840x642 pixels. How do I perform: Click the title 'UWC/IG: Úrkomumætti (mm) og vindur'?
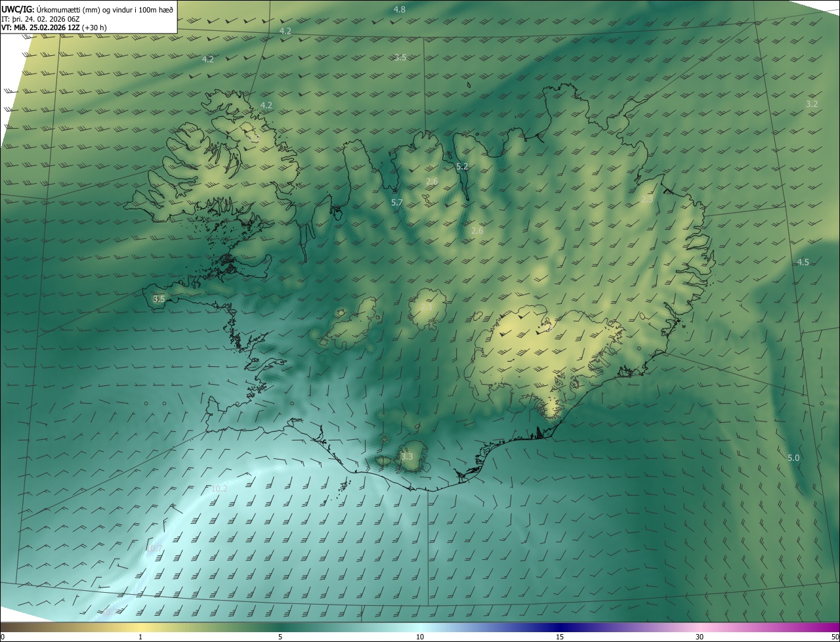coord(87,9)
